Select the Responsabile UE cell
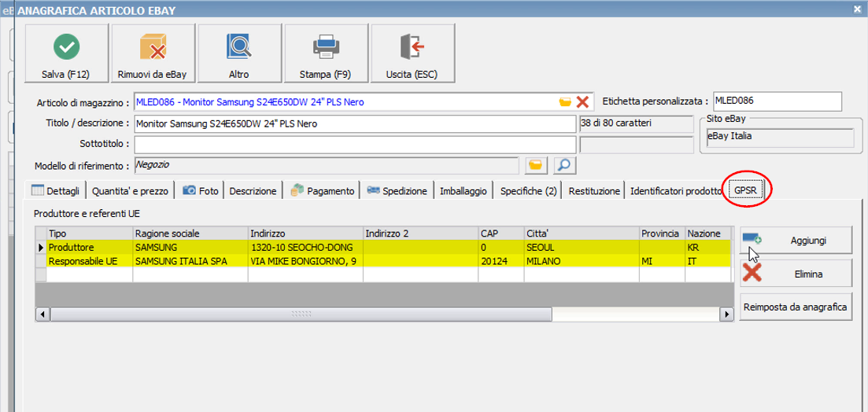Image resolution: width=868 pixels, height=412 pixels. click(90, 261)
